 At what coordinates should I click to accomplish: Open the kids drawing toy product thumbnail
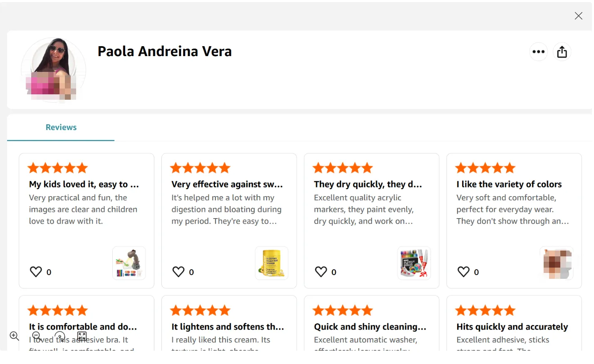pos(129,263)
